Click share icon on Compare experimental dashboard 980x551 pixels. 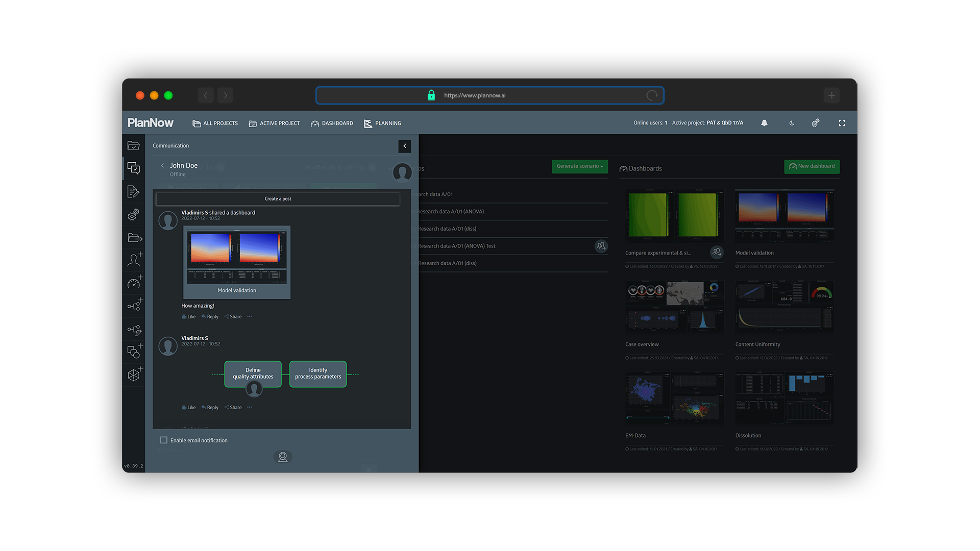pyautogui.click(x=717, y=252)
